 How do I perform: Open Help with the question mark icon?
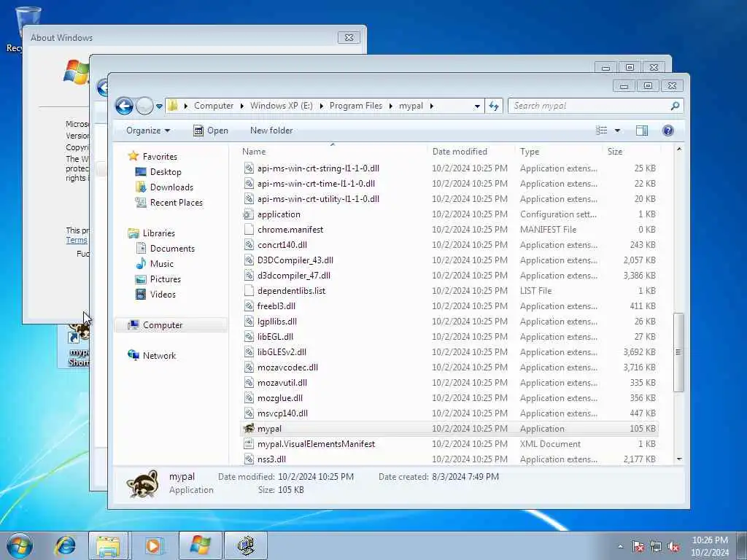tap(668, 131)
